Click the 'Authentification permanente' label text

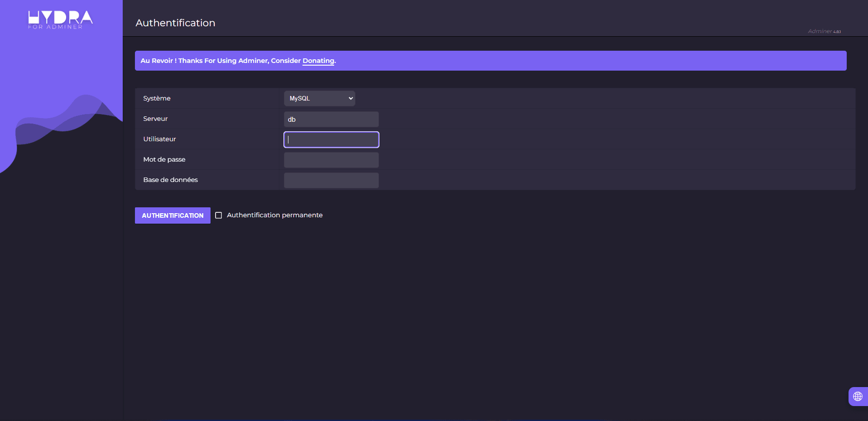[274, 215]
